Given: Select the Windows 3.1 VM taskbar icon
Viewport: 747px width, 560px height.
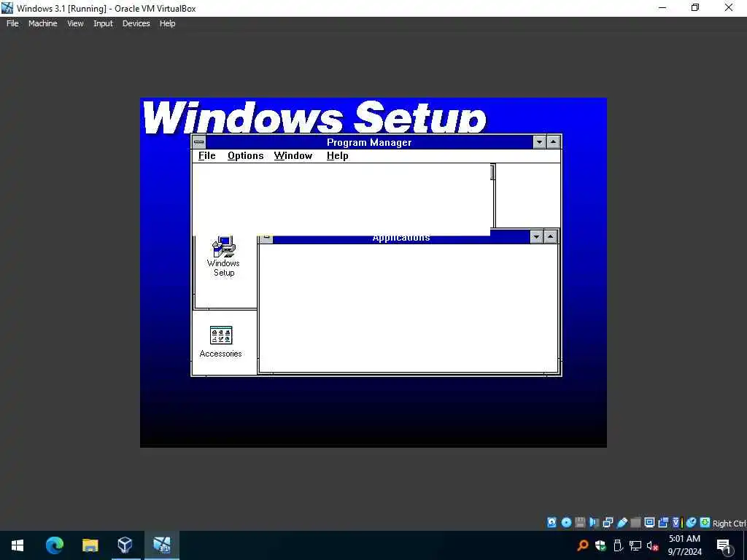Looking at the screenshot, I should click(x=161, y=545).
